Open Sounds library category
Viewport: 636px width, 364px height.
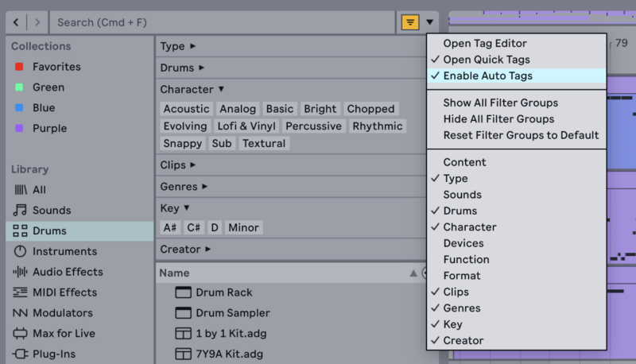(x=52, y=211)
